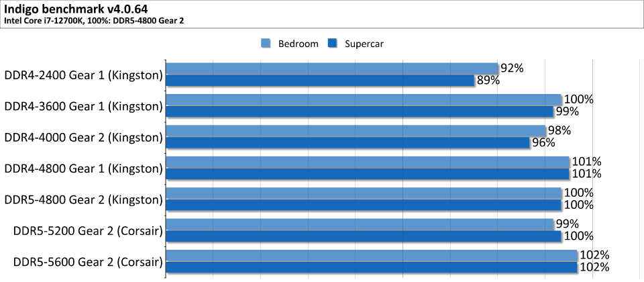644x282 pixels.
Task: Click the DDR5-5600 Supercar 102% bar
Action: pyautogui.click(x=371, y=268)
